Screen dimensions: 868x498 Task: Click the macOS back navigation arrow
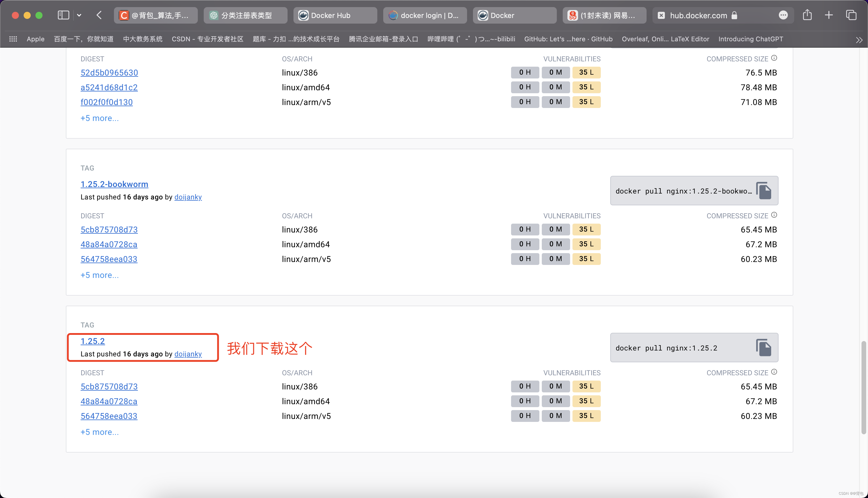tap(99, 15)
